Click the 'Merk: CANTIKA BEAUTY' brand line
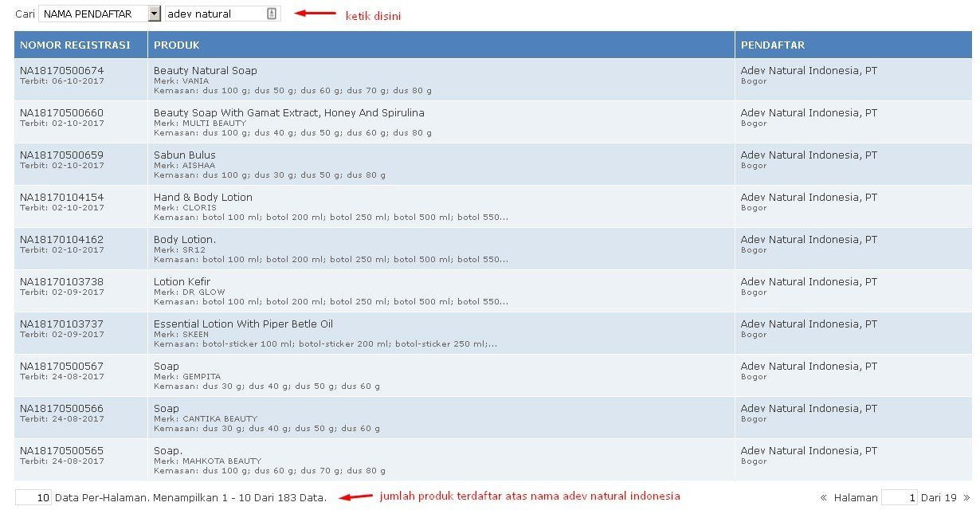This screenshot has height=514, width=980. click(206, 419)
